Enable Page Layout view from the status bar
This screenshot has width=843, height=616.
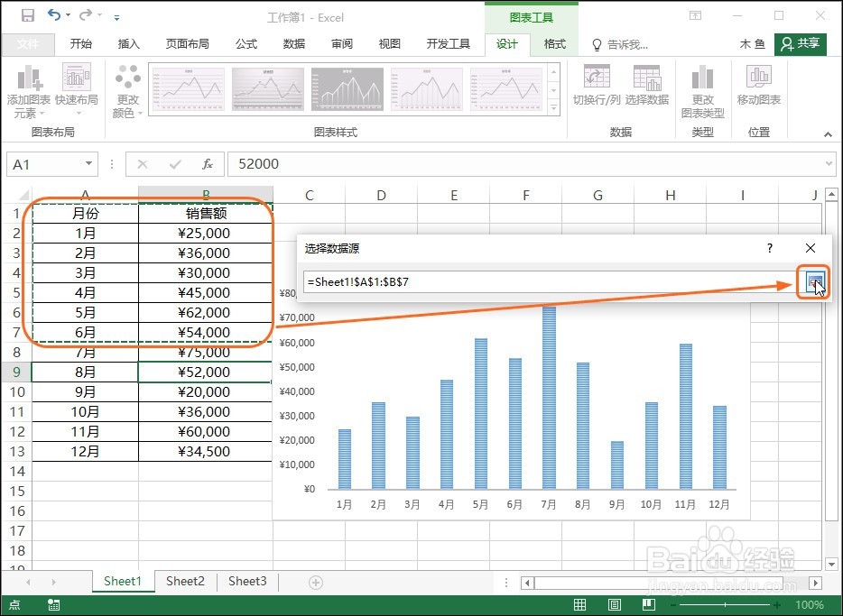615,604
